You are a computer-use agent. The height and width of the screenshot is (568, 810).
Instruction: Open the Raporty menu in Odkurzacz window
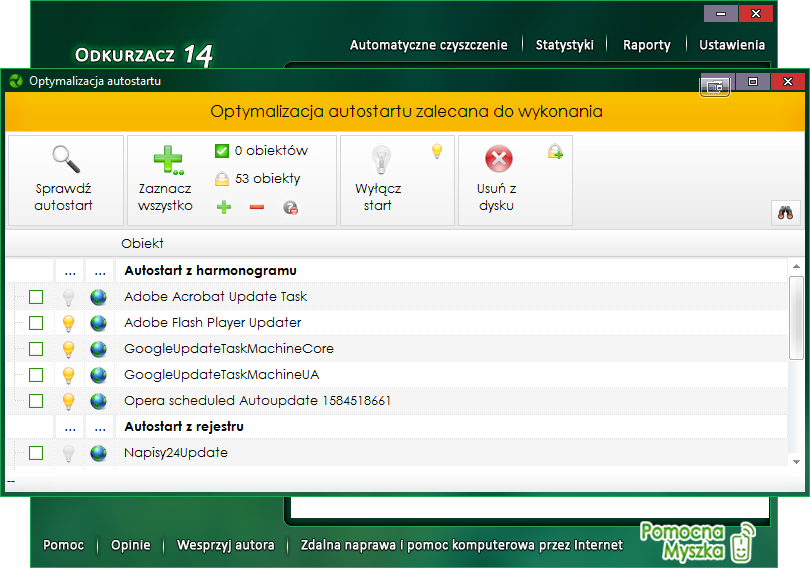646,45
